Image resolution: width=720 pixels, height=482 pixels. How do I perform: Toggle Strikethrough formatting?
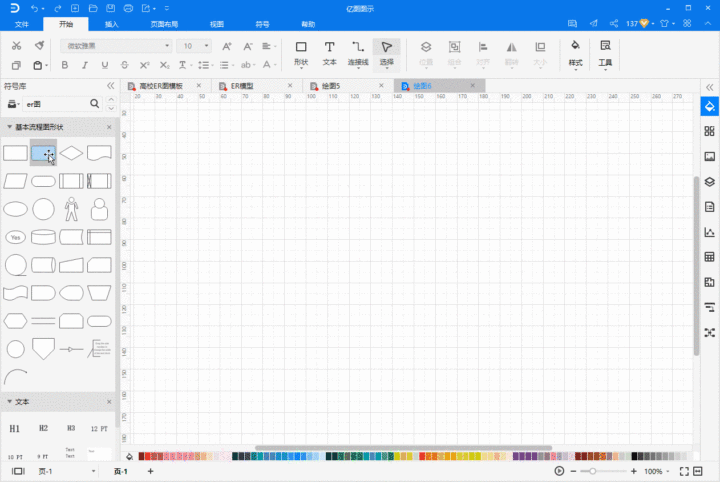(124, 65)
